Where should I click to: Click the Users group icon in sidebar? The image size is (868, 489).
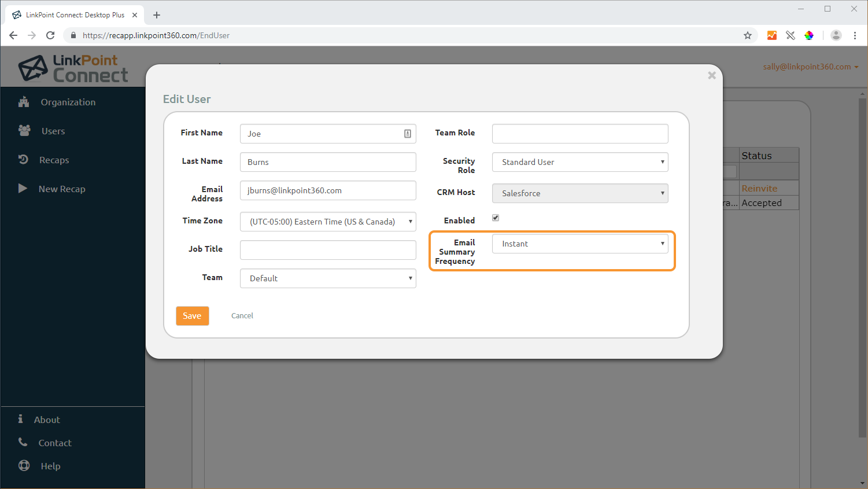(x=24, y=131)
